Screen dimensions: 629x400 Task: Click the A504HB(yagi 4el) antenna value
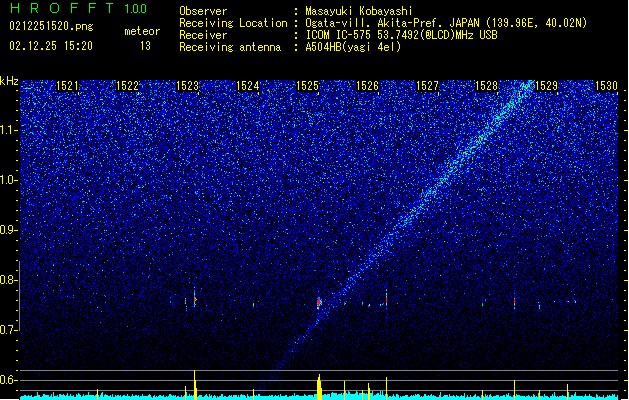click(x=353, y=47)
